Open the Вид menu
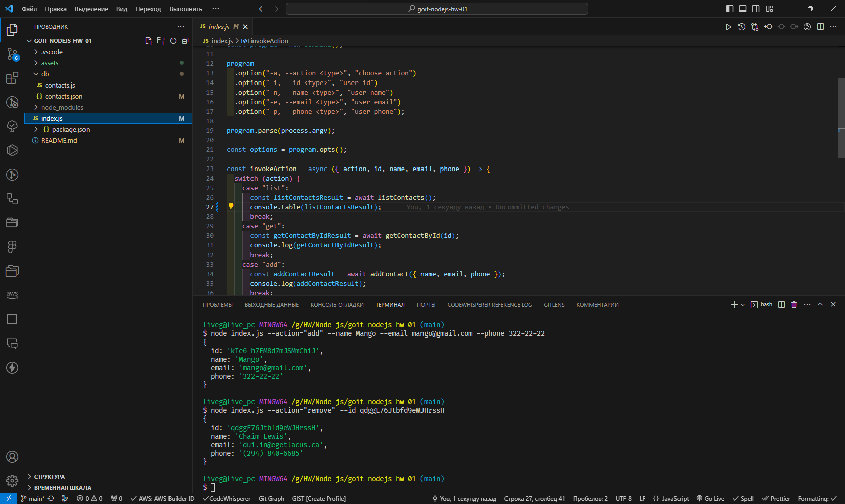The width and height of the screenshot is (845, 504). pos(122,9)
